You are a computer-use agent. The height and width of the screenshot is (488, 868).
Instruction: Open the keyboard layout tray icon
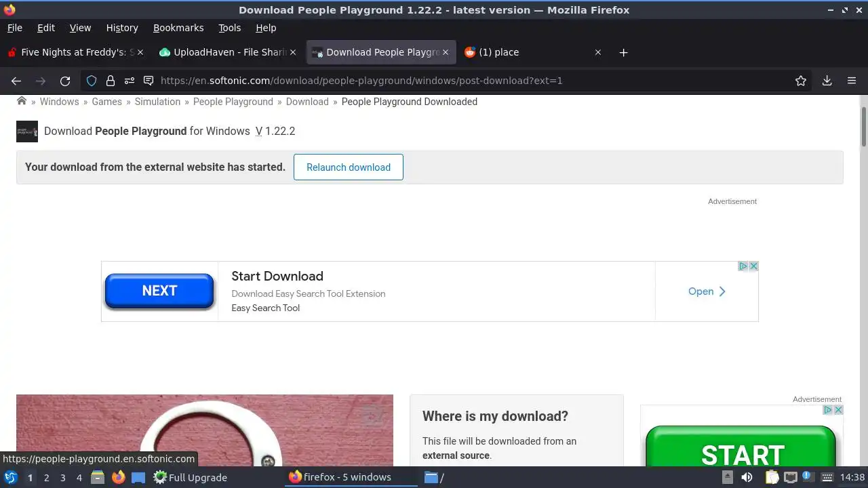pos(828,477)
